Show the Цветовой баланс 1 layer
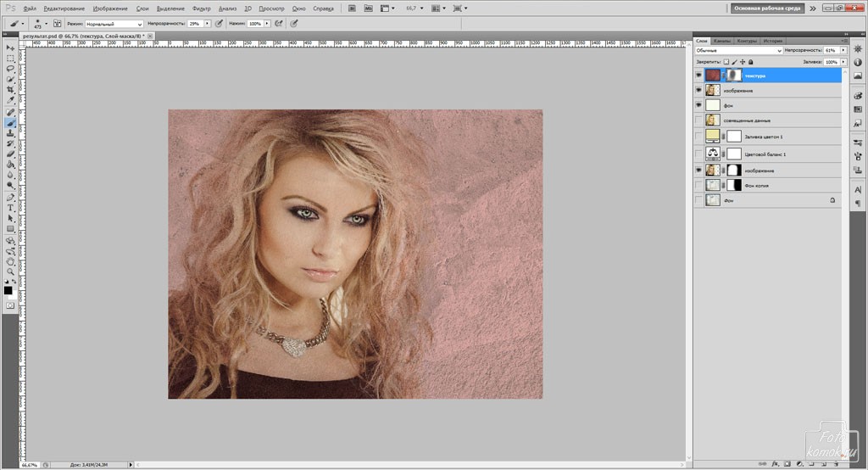Viewport: 868px width, 470px height. click(698, 154)
